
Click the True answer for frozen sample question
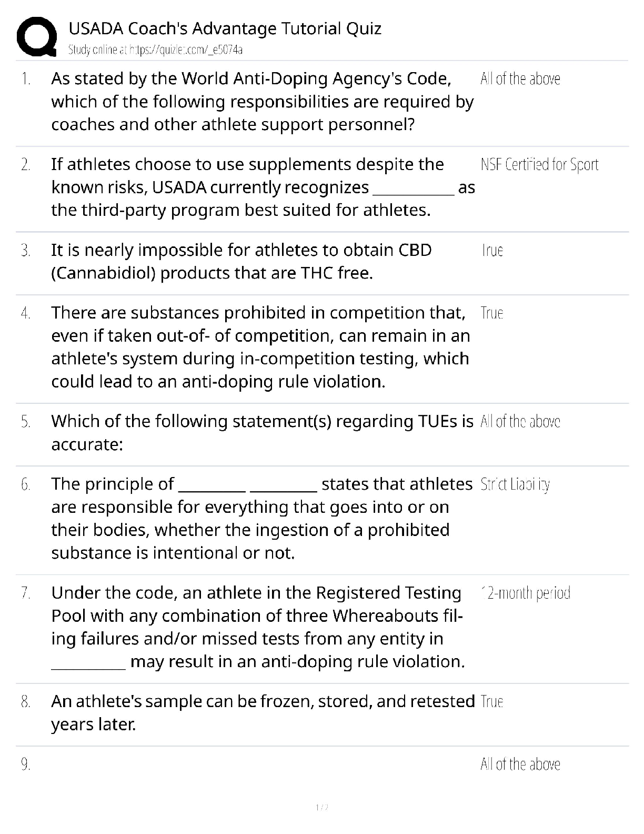(x=492, y=702)
